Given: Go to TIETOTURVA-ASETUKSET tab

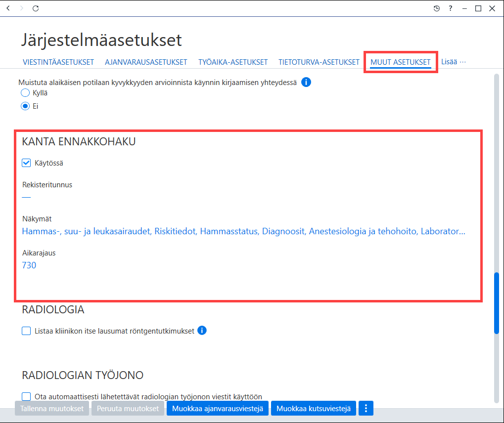Looking at the screenshot, I should coord(319,62).
